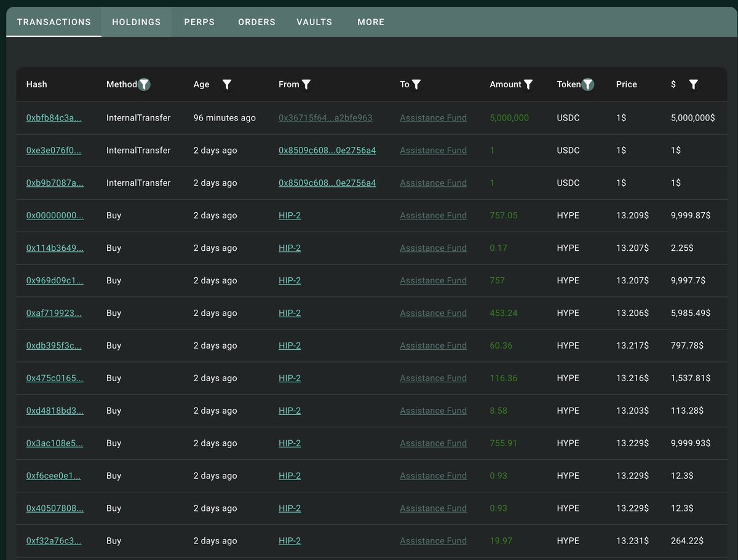Open HIP-2 link in 0x114b3649 row
The width and height of the screenshot is (738, 560).
(x=290, y=248)
